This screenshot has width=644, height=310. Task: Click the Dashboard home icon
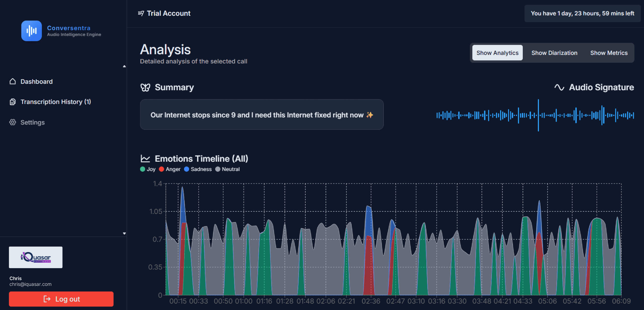coord(13,81)
